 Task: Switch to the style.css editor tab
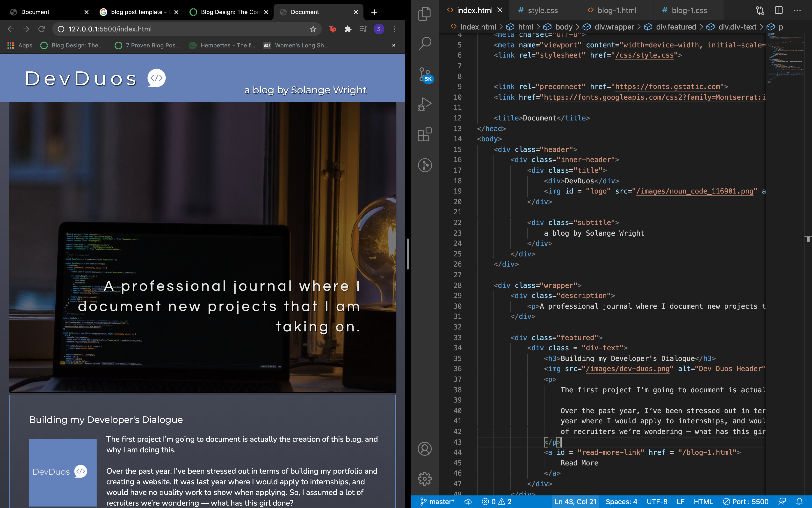543,10
